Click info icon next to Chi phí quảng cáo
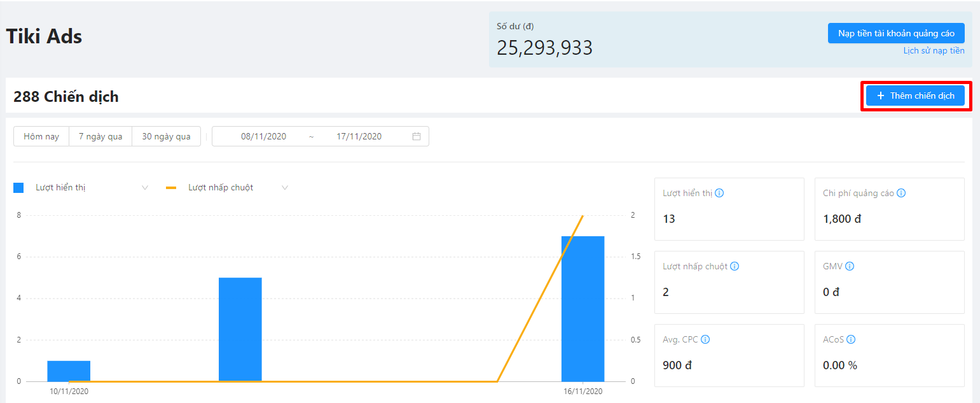Image resolution: width=980 pixels, height=403 pixels. (901, 193)
